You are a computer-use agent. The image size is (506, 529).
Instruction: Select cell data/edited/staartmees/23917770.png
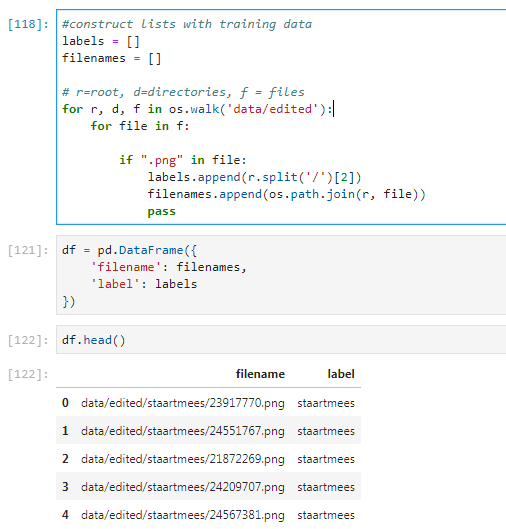point(182,403)
